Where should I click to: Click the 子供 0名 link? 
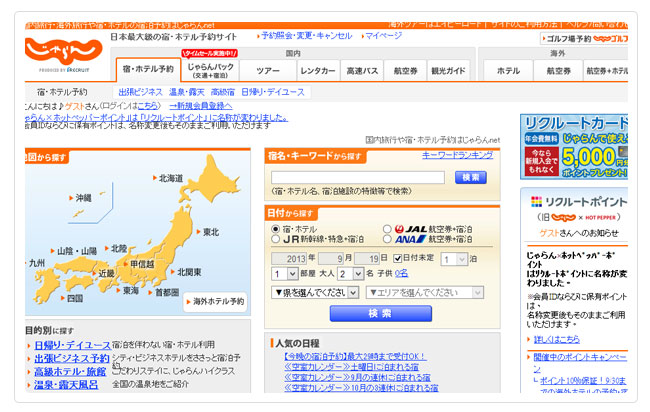[401, 273]
